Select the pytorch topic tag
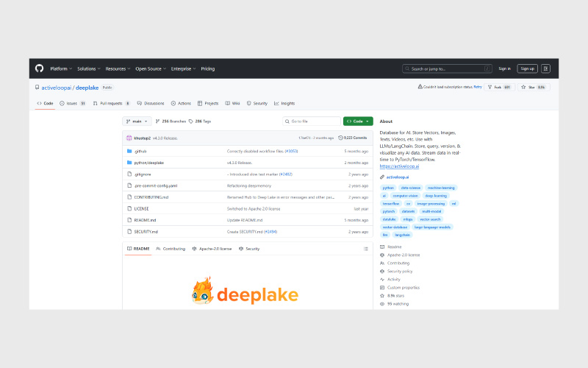 (x=389, y=211)
